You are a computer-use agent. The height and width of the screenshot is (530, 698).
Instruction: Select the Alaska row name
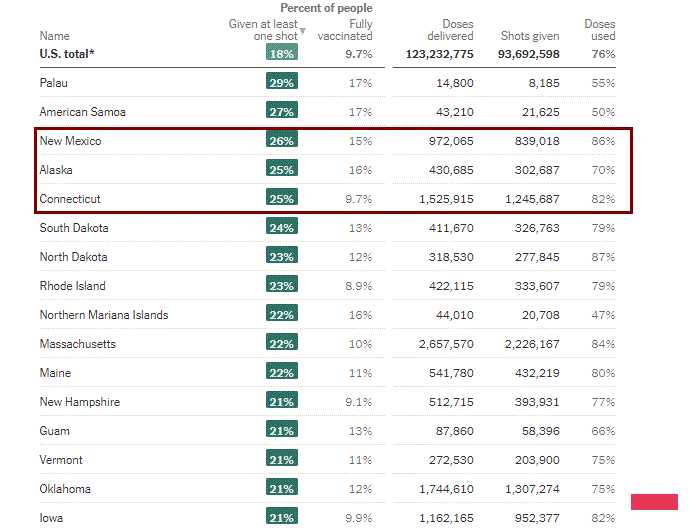[x=56, y=170]
